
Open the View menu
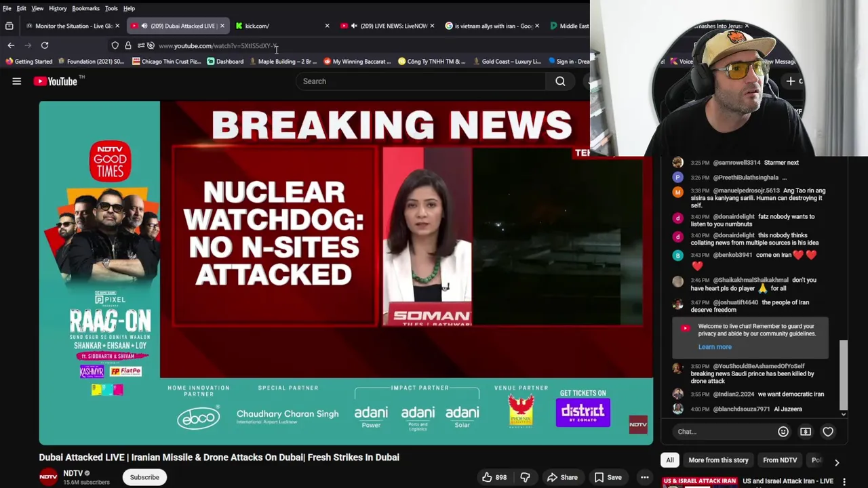37,8
